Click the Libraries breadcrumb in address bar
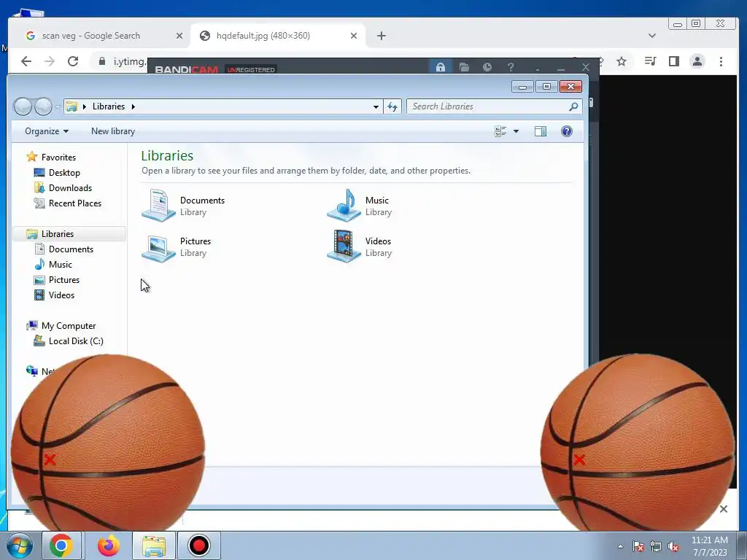Viewport: 747px width, 560px height. [x=109, y=106]
